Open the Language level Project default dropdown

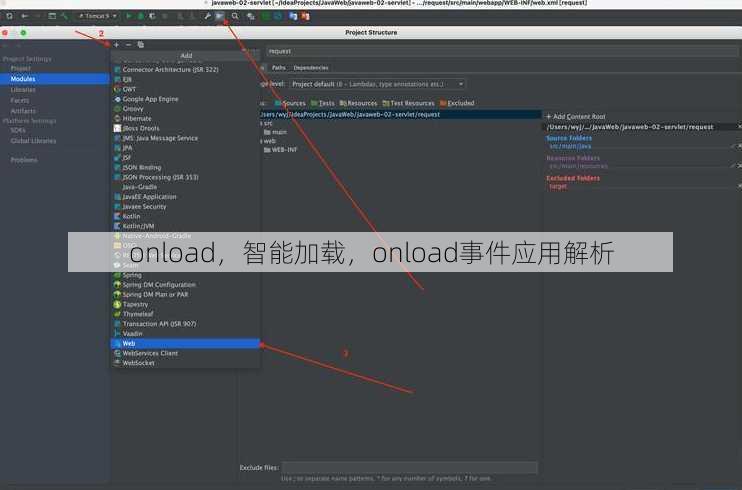pos(377,84)
